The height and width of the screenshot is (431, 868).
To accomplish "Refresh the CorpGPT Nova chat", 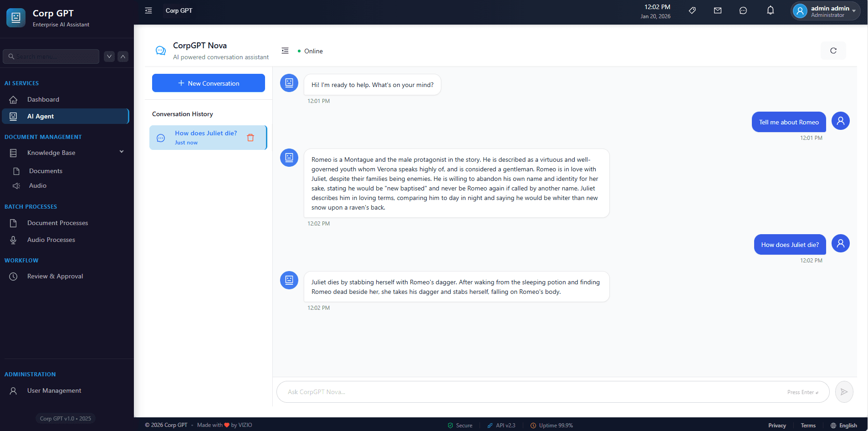I will tap(833, 51).
